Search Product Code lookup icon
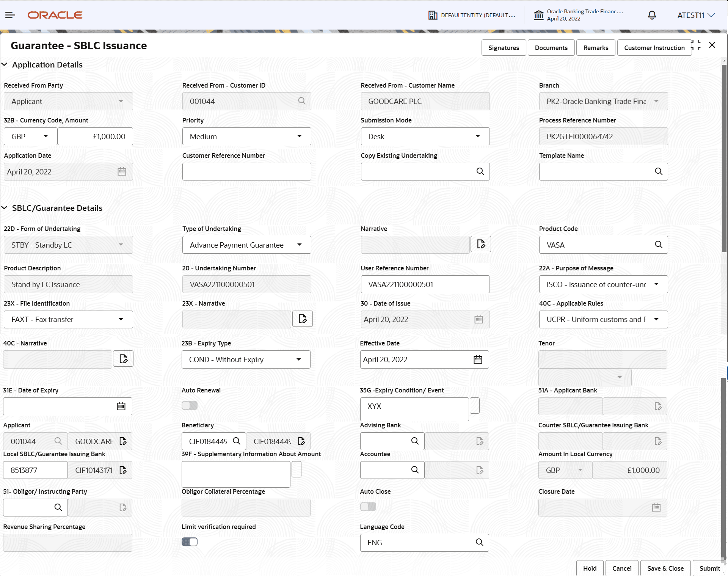Viewport: 728px width, 576px height. point(659,245)
